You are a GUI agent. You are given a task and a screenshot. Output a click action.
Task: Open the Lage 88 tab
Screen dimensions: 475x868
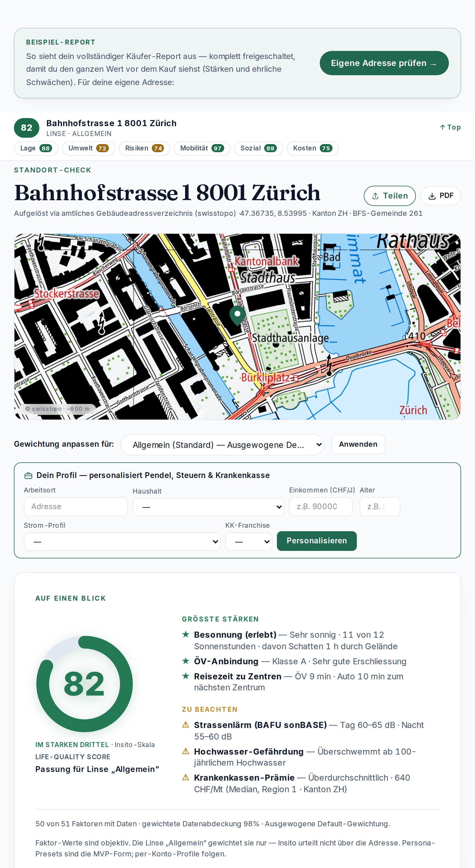pos(36,148)
